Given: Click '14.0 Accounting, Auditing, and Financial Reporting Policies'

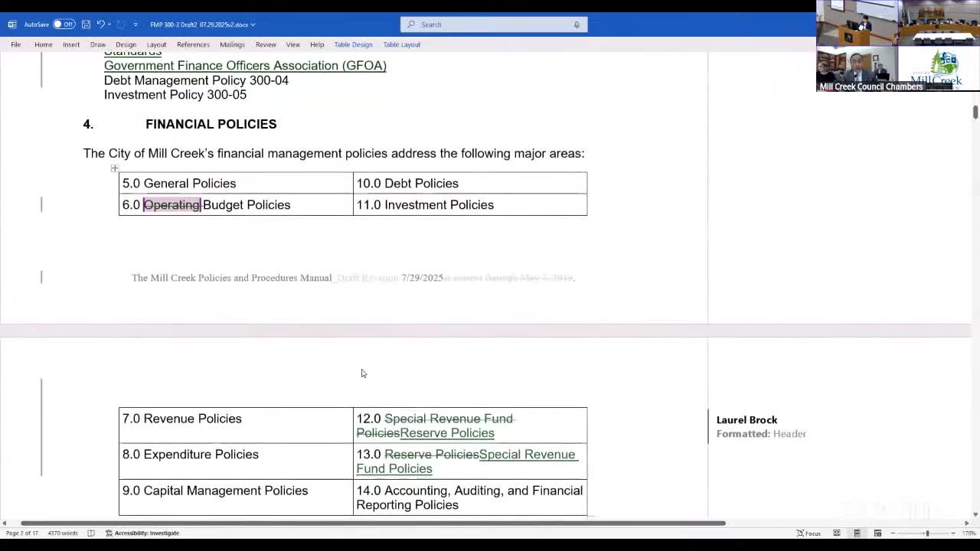Looking at the screenshot, I should (x=470, y=497).
